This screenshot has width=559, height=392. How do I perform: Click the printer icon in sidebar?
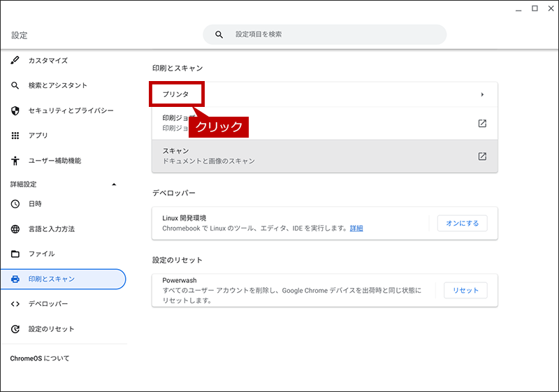tap(15, 279)
